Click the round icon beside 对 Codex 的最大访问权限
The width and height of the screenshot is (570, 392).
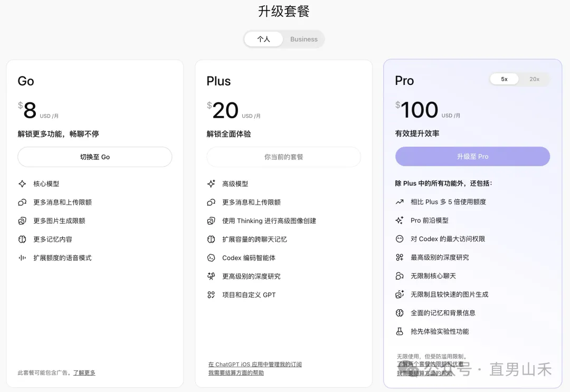point(400,239)
